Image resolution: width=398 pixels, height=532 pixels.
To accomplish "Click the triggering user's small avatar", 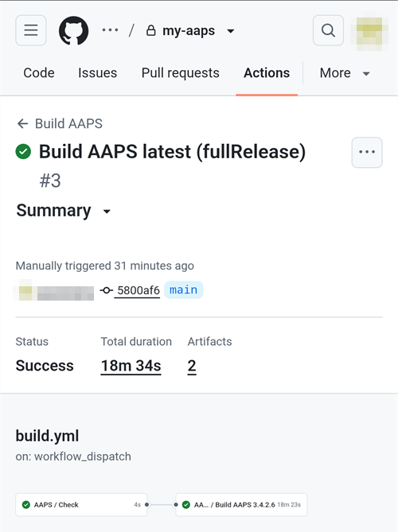I will (x=25, y=290).
